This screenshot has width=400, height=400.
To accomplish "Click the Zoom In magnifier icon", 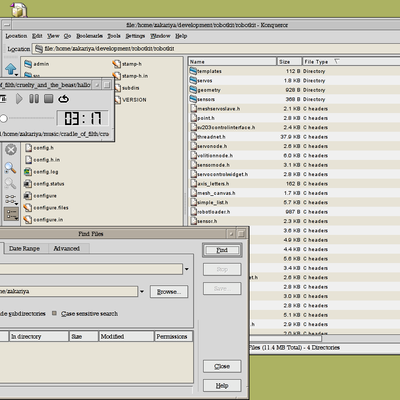I will [10, 168].
